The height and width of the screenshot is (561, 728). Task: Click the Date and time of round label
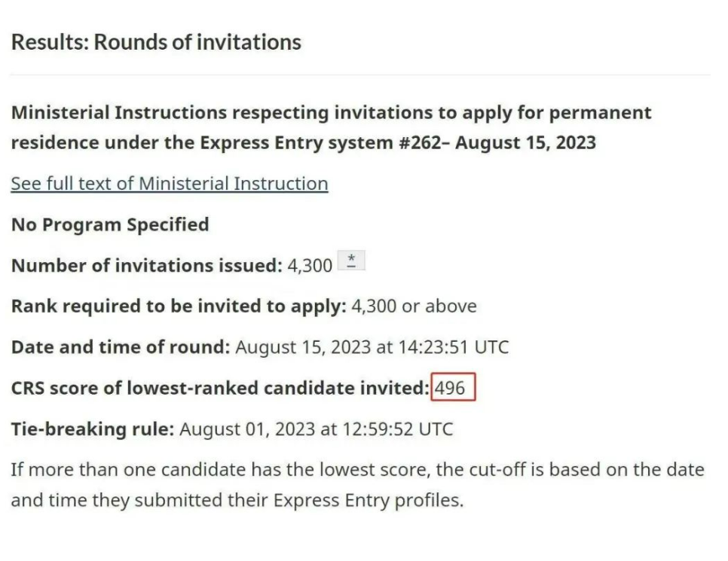pyautogui.click(x=121, y=348)
